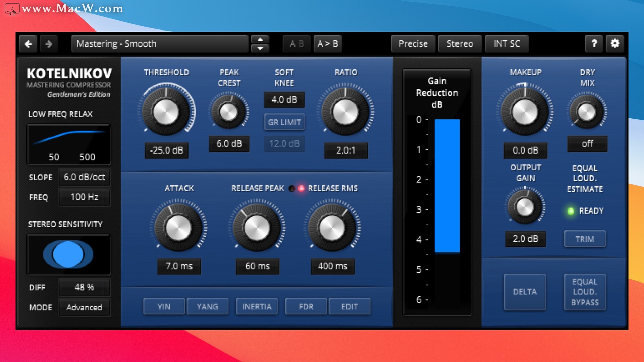Edit the 60 ms release peak value

click(x=258, y=266)
